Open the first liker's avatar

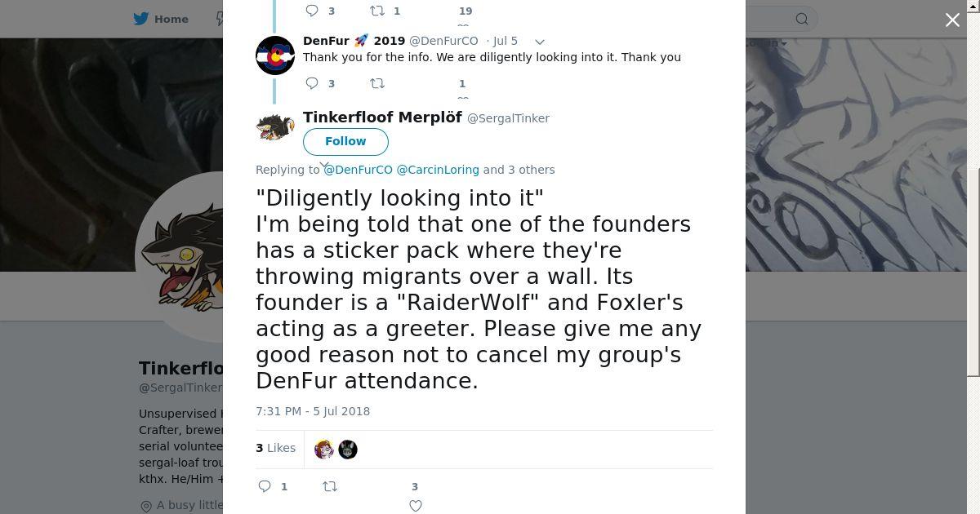click(324, 450)
